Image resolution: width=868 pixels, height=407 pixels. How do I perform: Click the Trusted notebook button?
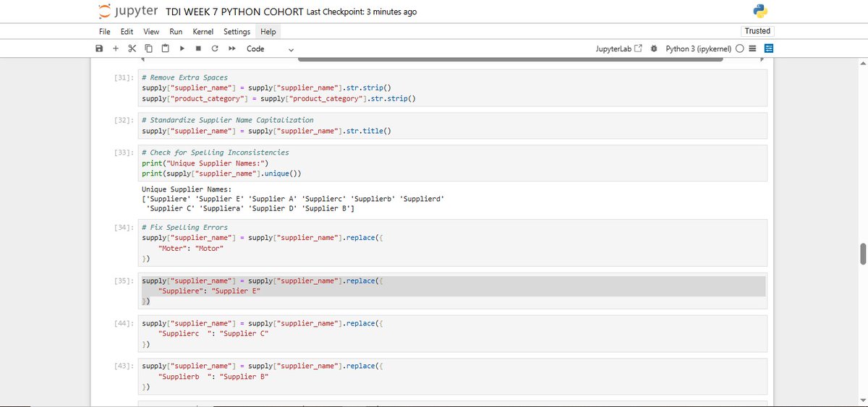pyautogui.click(x=757, y=31)
